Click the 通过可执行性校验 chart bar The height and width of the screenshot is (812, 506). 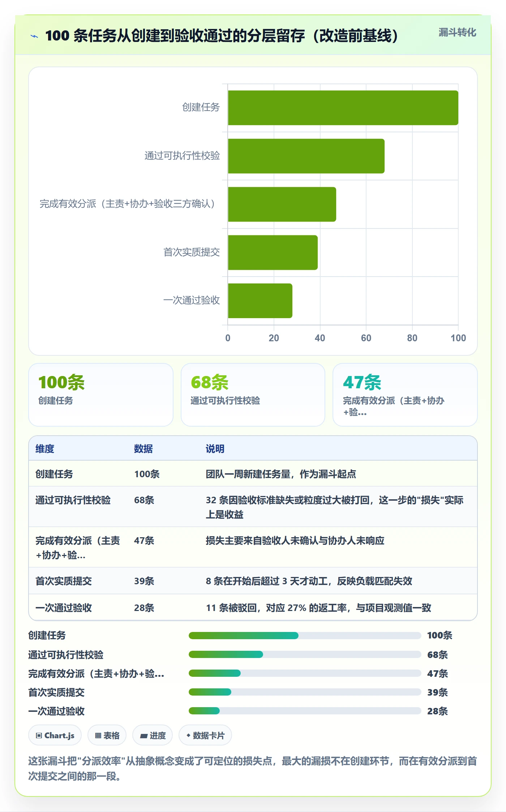pos(306,156)
